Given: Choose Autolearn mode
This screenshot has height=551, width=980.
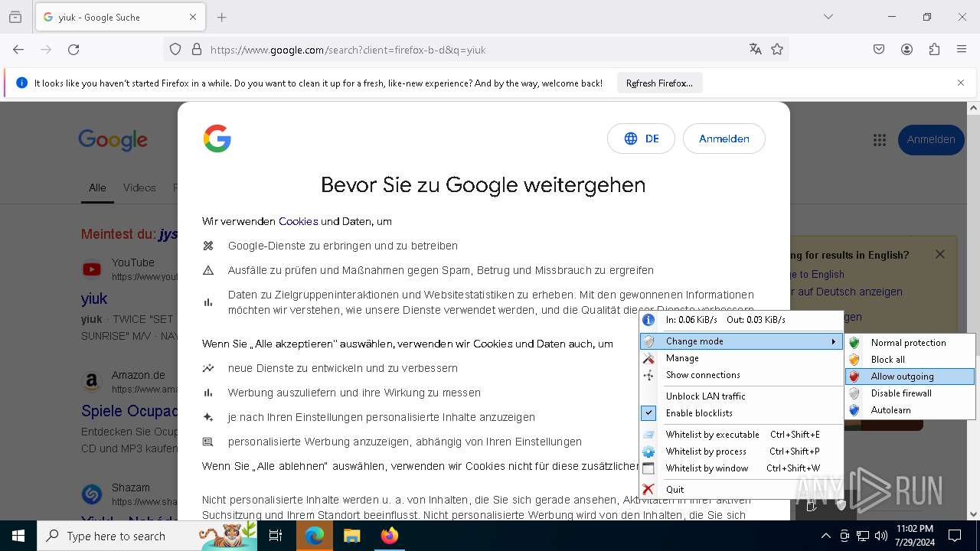Looking at the screenshot, I should pyautogui.click(x=910, y=410).
